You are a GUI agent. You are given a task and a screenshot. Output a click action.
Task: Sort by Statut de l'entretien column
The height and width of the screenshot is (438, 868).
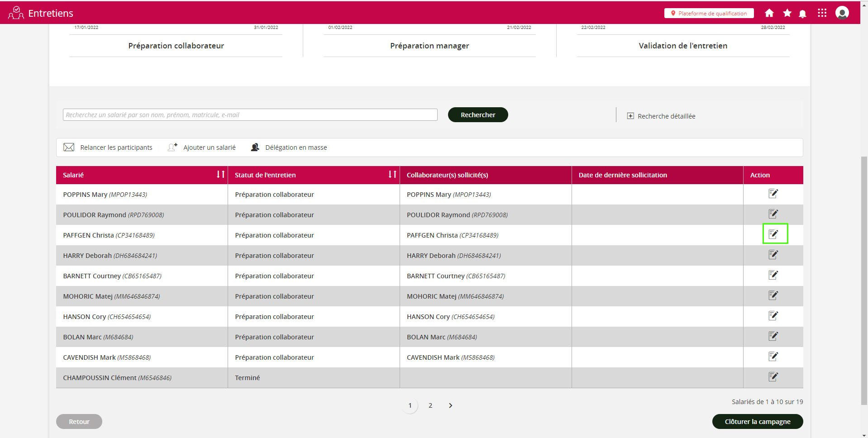pos(392,175)
